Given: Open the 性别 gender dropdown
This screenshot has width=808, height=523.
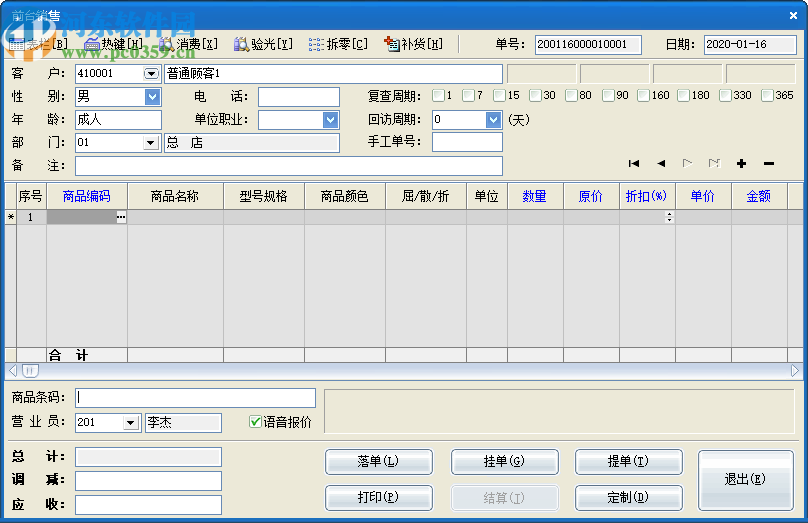Looking at the screenshot, I should click(x=152, y=96).
